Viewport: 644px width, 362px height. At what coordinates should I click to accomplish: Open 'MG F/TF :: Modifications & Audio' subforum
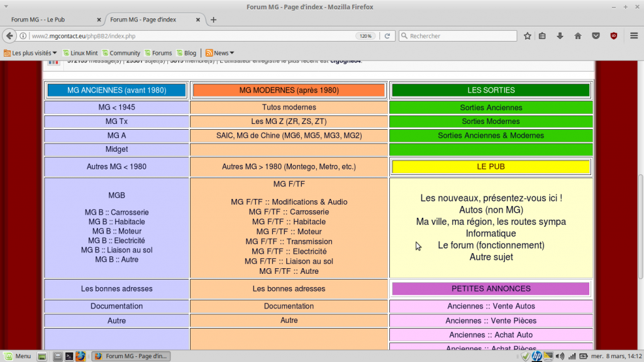(289, 202)
